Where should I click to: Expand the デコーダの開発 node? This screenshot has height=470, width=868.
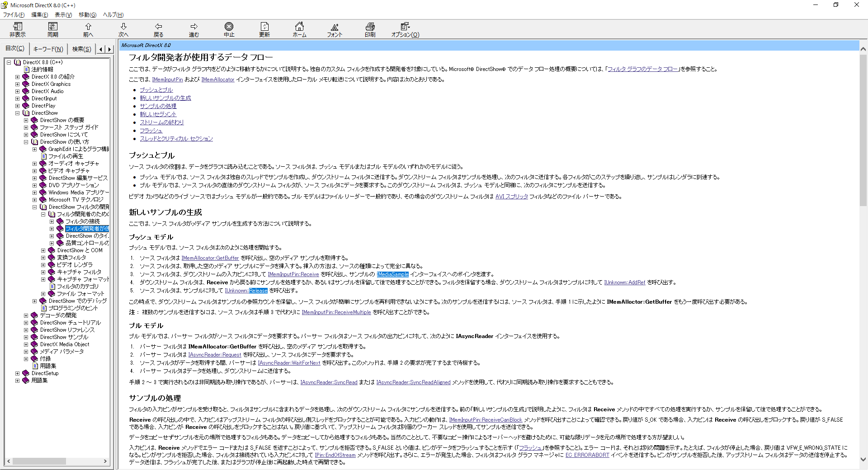(x=26, y=315)
